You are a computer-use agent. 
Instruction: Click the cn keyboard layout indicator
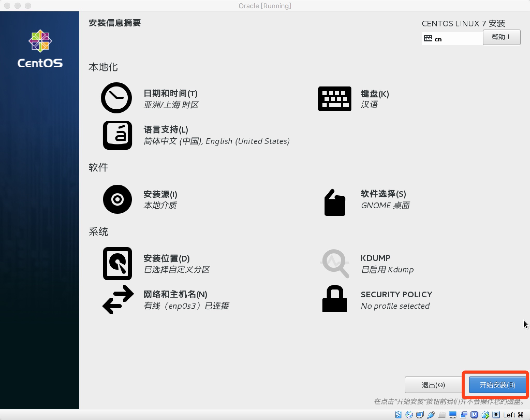tap(438, 39)
